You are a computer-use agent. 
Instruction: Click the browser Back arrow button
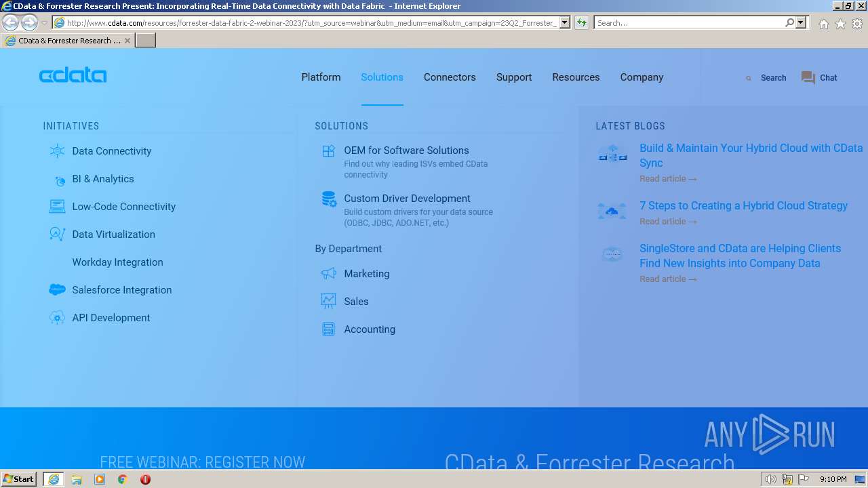tap(10, 23)
